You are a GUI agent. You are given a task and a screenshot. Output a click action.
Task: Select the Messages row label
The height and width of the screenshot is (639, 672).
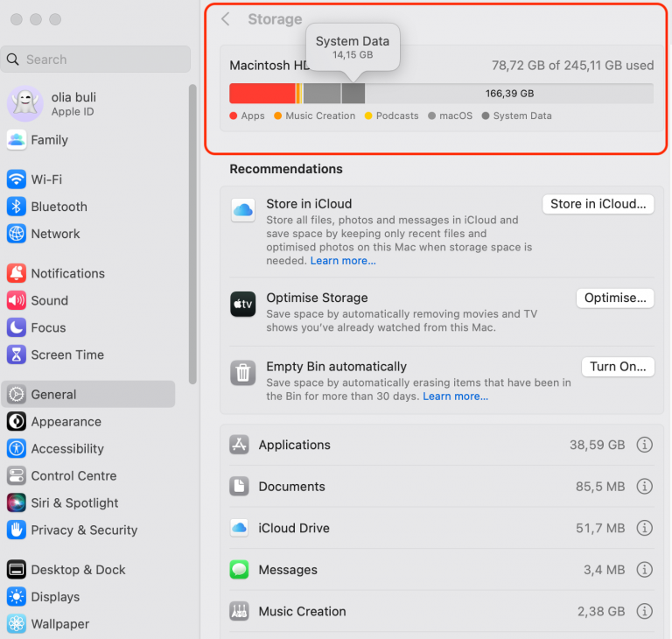pos(288,570)
